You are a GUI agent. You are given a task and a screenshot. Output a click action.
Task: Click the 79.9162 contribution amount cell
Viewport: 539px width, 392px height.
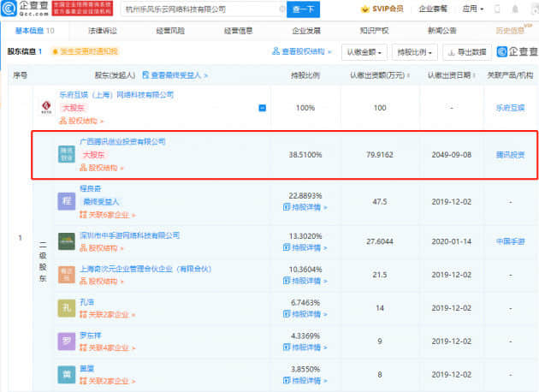[x=380, y=155]
